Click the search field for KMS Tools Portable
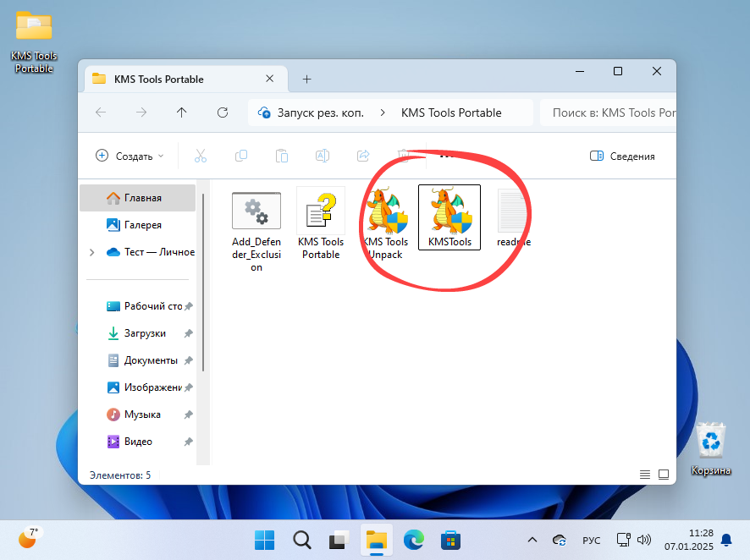 tap(609, 113)
